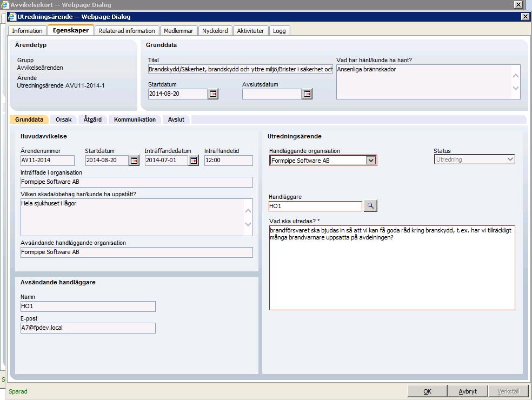Open the Kommunikation sub-tab
This screenshot has height=400, width=532.
[135, 119]
